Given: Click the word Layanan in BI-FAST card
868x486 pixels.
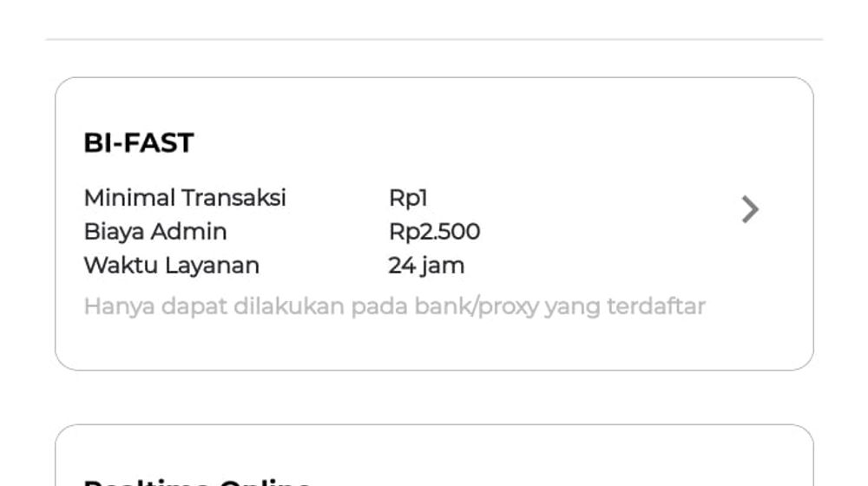Looking at the screenshot, I should (212, 266).
